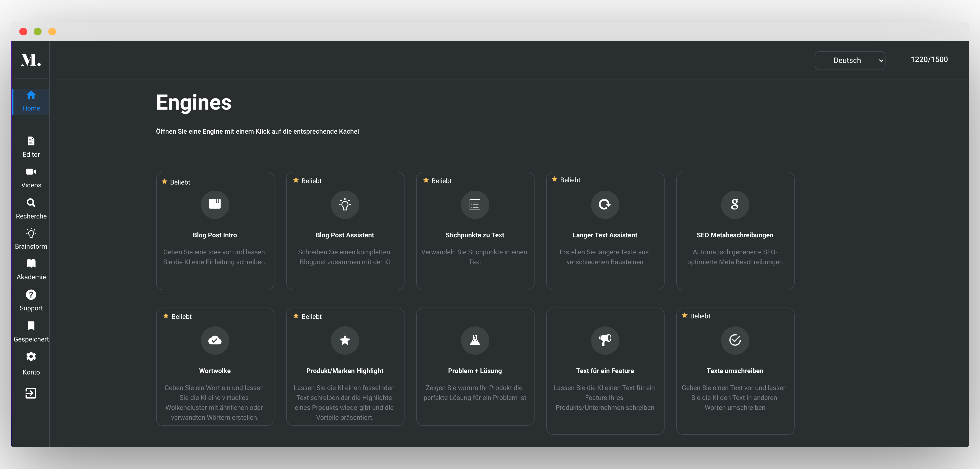The height and width of the screenshot is (469, 980).
Task: Click the M. logo at top-left
Action: click(x=31, y=60)
